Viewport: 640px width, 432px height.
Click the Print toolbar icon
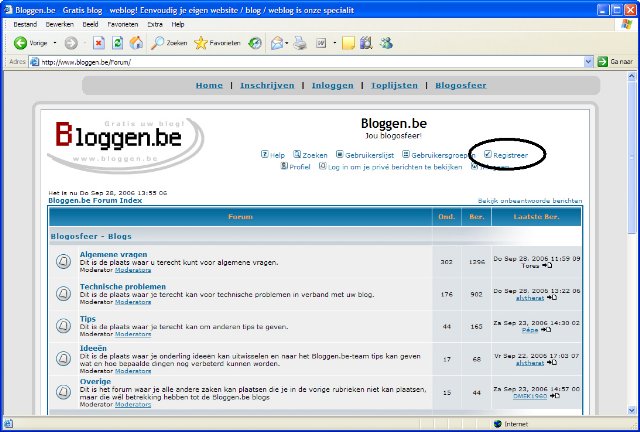click(x=299, y=43)
